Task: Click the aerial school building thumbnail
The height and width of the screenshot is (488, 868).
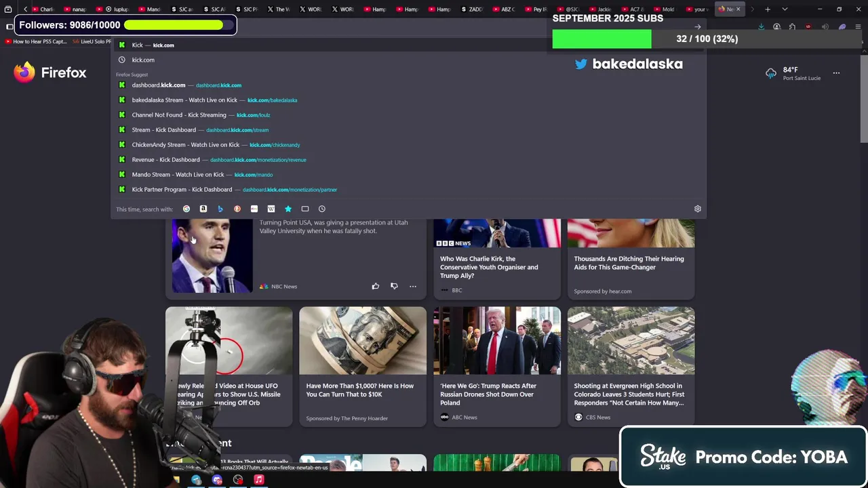Action: (x=631, y=340)
